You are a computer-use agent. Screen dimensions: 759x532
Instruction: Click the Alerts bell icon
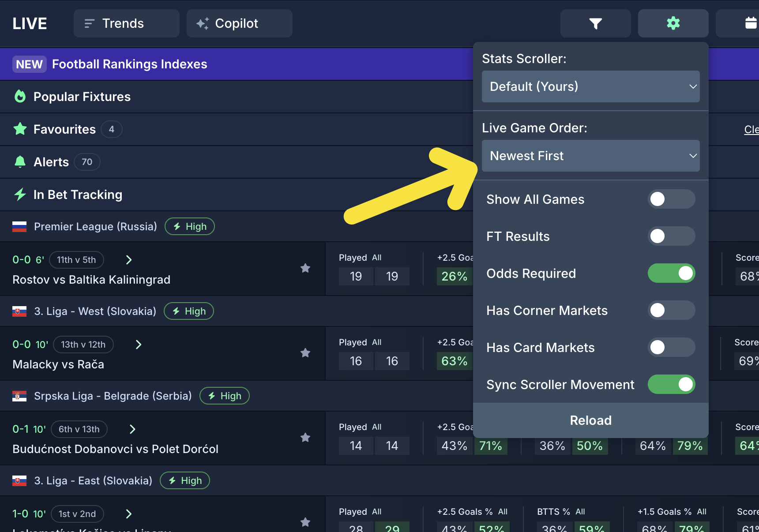(x=20, y=162)
